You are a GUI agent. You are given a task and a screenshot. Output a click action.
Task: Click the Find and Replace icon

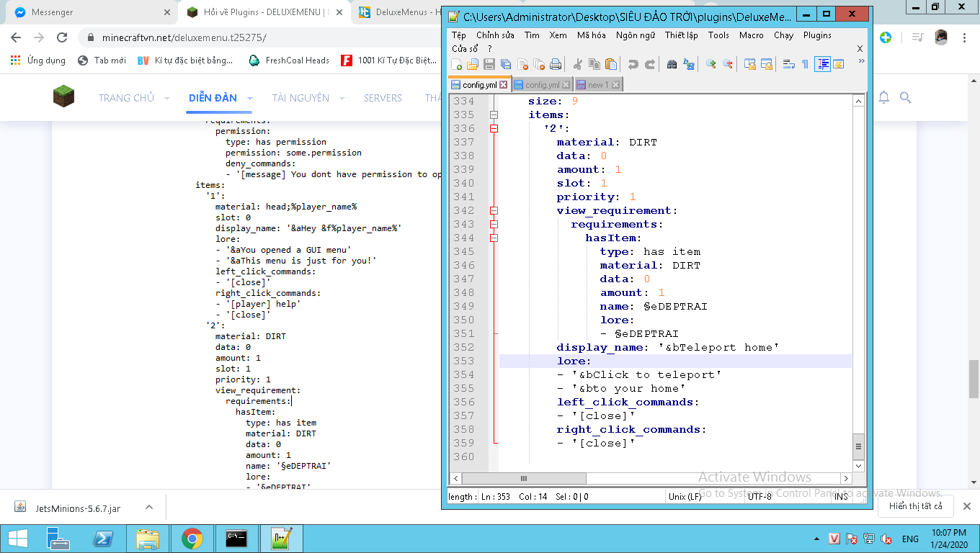[689, 65]
